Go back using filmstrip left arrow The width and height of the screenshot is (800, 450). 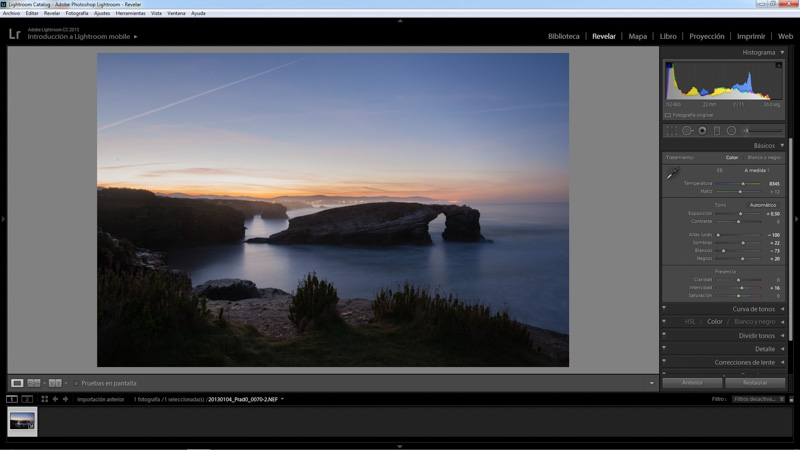coord(55,399)
